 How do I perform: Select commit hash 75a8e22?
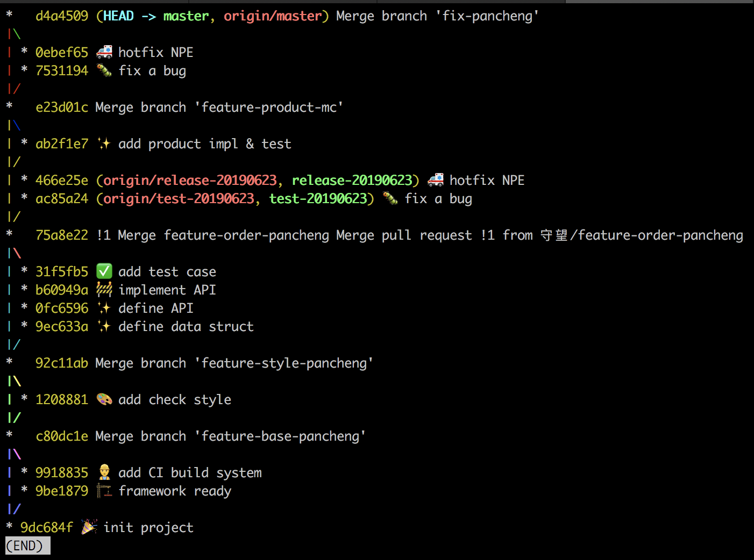click(x=62, y=235)
